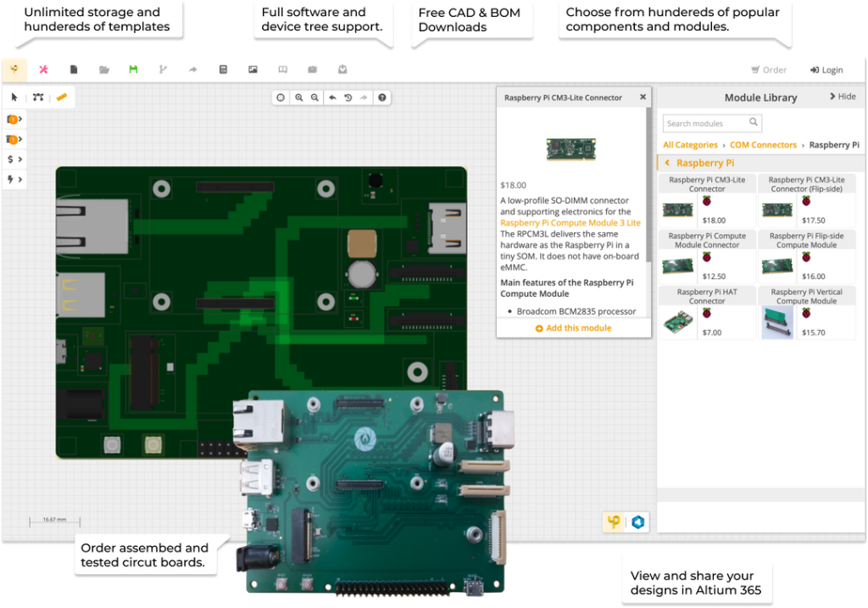Select the arrow selection tool
Viewport: 868px width, 608px height.
coord(14,98)
